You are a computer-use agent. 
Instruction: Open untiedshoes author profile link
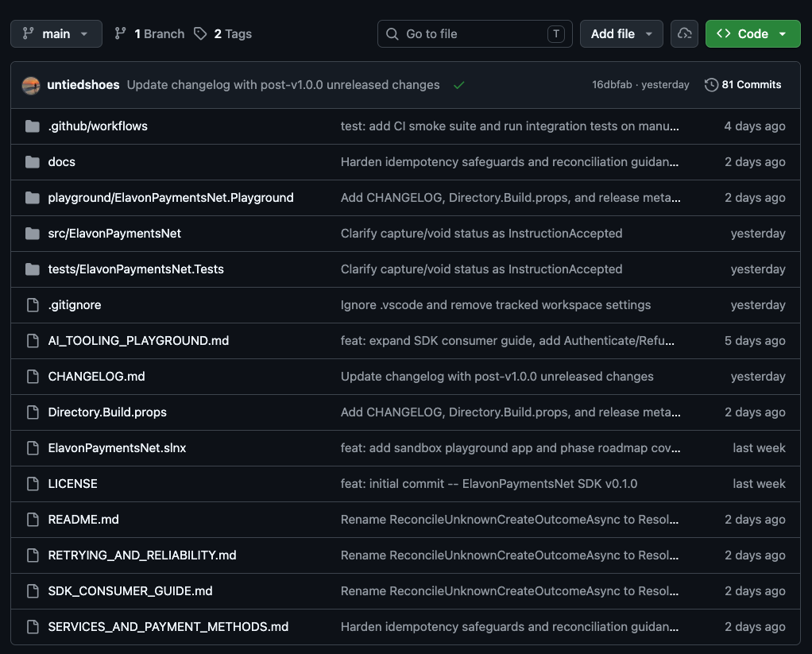click(83, 84)
